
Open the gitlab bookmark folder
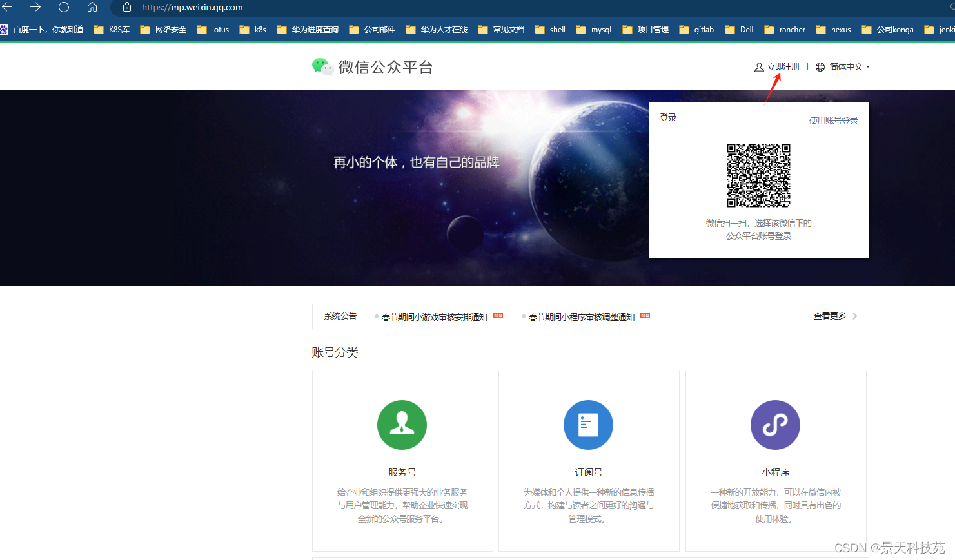tap(696, 30)
